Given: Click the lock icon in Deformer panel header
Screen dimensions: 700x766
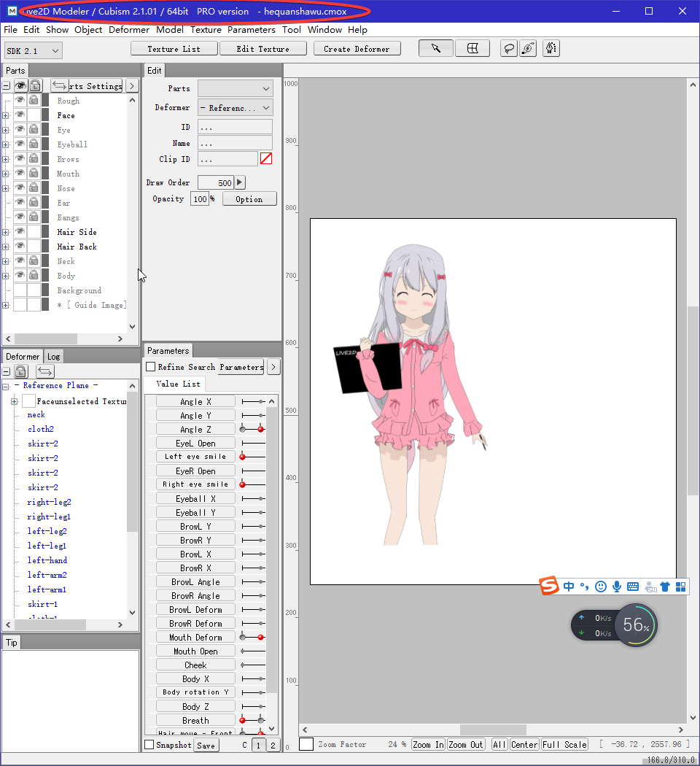Looking at the screenshot, I should [20, 371].
